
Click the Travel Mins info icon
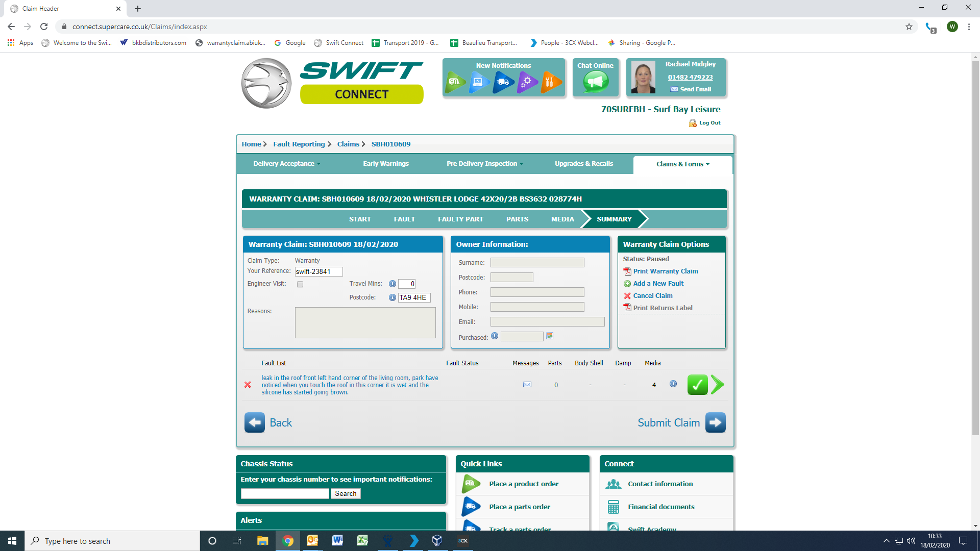[x=392, y=284]
